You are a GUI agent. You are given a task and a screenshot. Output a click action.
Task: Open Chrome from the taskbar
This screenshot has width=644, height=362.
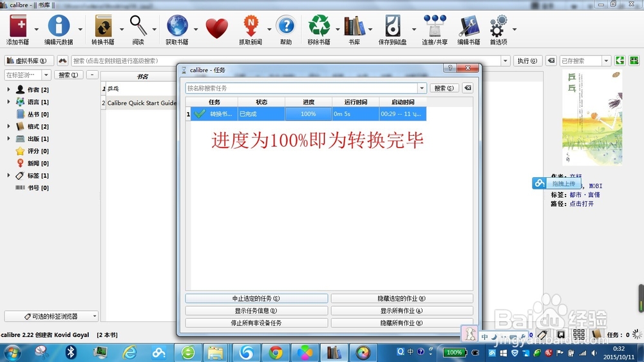[276, 352]
